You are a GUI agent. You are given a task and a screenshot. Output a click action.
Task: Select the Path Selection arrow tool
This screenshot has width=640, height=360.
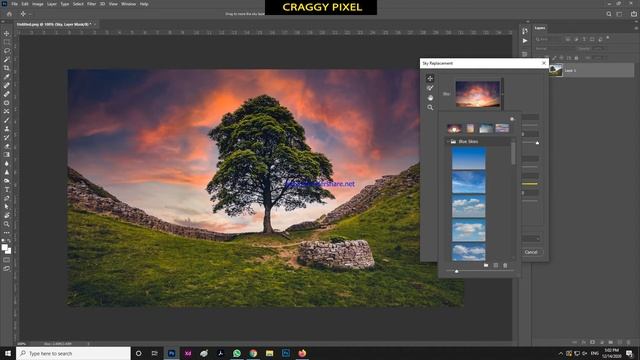coord(7,207)
